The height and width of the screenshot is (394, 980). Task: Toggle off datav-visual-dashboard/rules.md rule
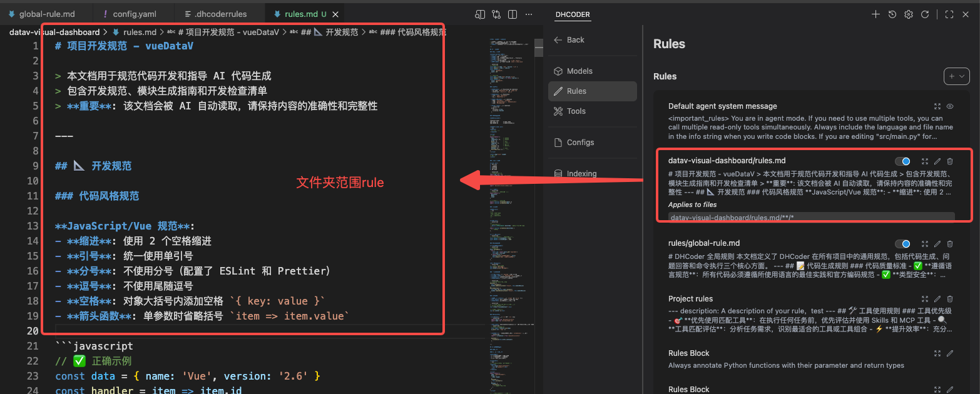(x=902, y=161)
